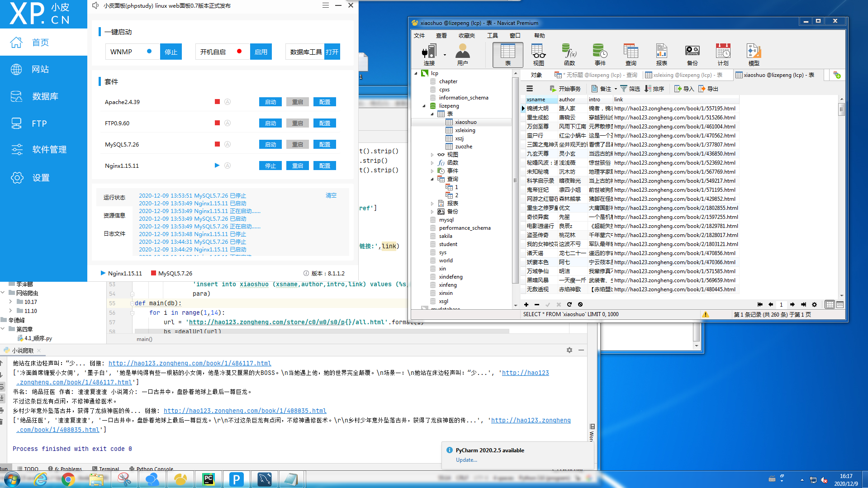Viewport: 868px width, 488px height.
Task: Click the PyCharm taskbar icon
Action: point(208,479)
